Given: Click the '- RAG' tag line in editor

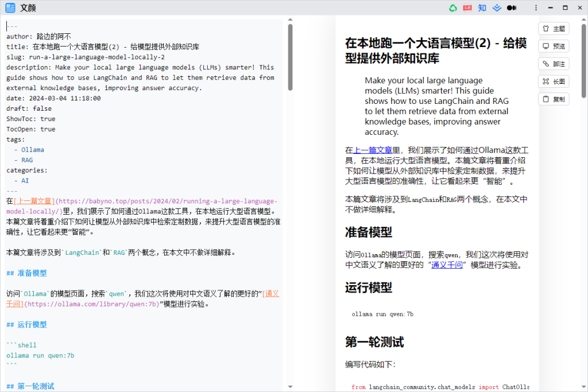Looking at the screenshot, I should (23, 160).
